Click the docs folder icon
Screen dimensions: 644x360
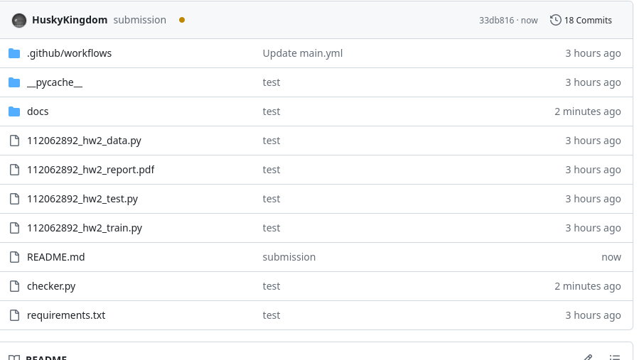14,111
